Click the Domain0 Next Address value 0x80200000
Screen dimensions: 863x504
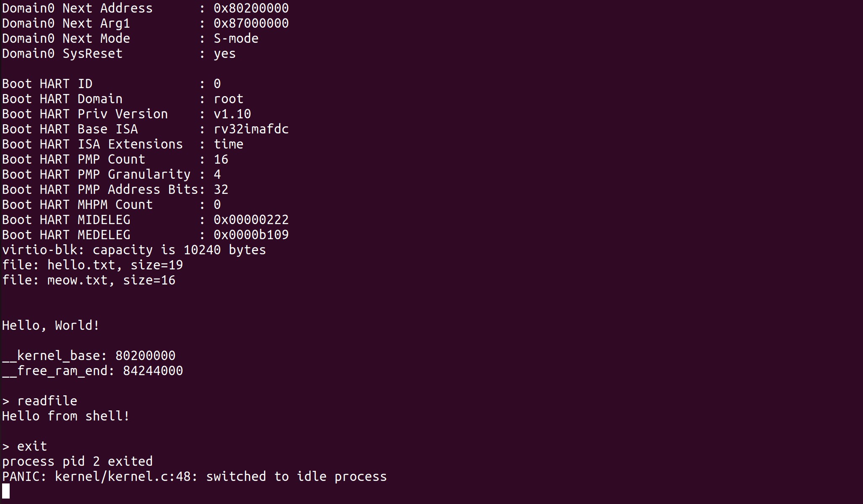[x=251, y=8]
